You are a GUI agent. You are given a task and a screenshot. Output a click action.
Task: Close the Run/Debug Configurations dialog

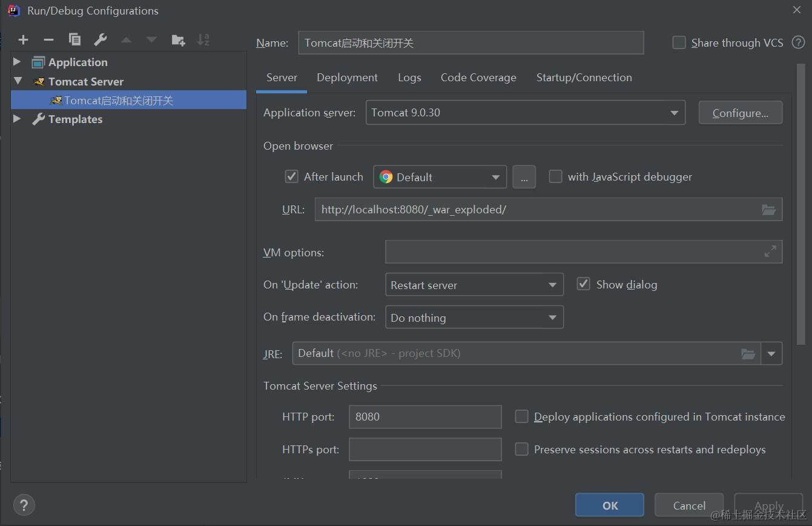click(797, 10)
